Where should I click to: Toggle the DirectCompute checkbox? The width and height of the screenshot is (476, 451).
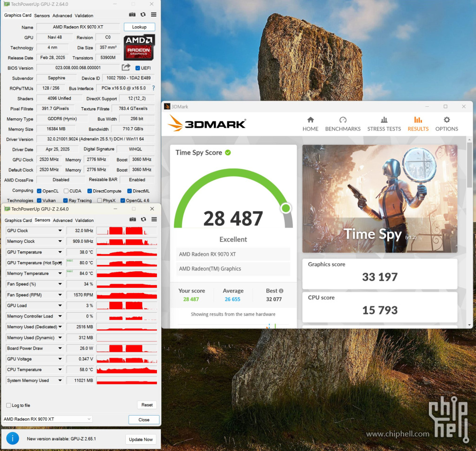tap(89, 191)
